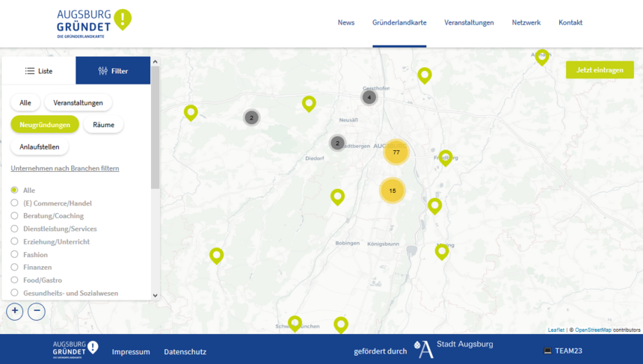Viewport: 643px width, 364px height.
Task: Click the filter panel scroll down arrow
Action: tap(155, 295)
